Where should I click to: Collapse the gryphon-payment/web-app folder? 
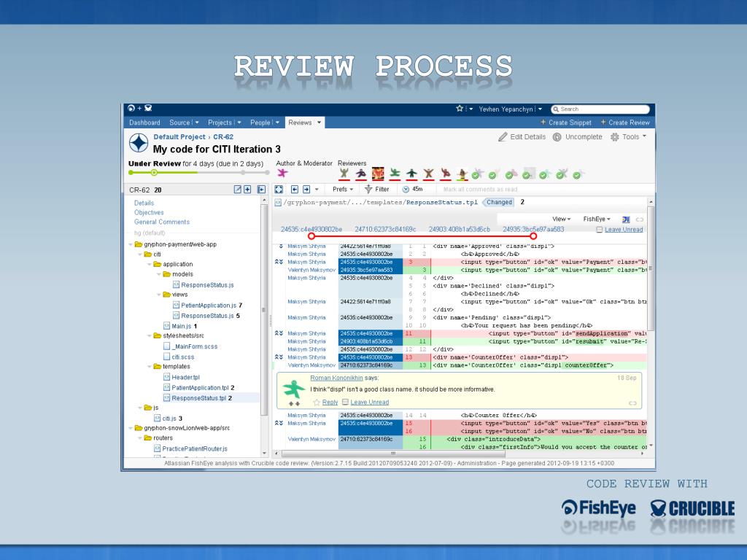pyautogui.click(x=131, y=244)
